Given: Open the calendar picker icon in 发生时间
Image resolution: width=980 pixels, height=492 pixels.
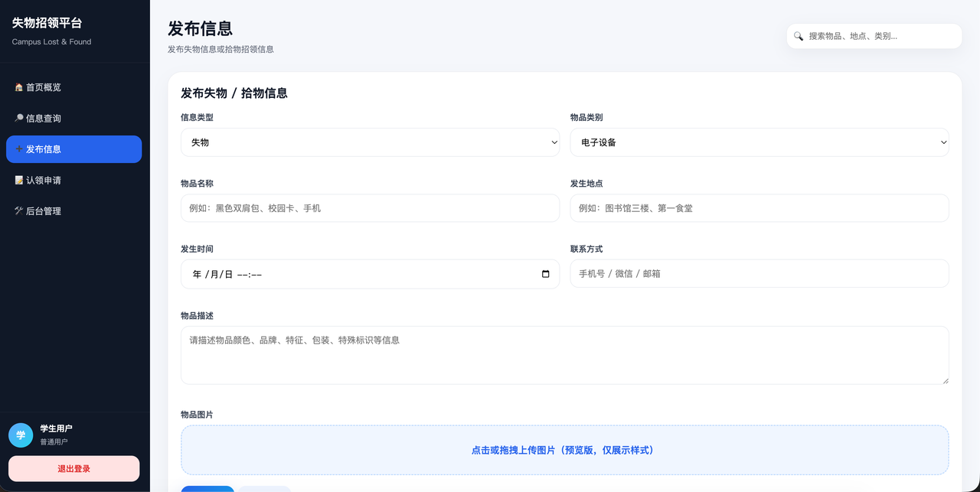Looking at the screenshot, I should point(546,274).
